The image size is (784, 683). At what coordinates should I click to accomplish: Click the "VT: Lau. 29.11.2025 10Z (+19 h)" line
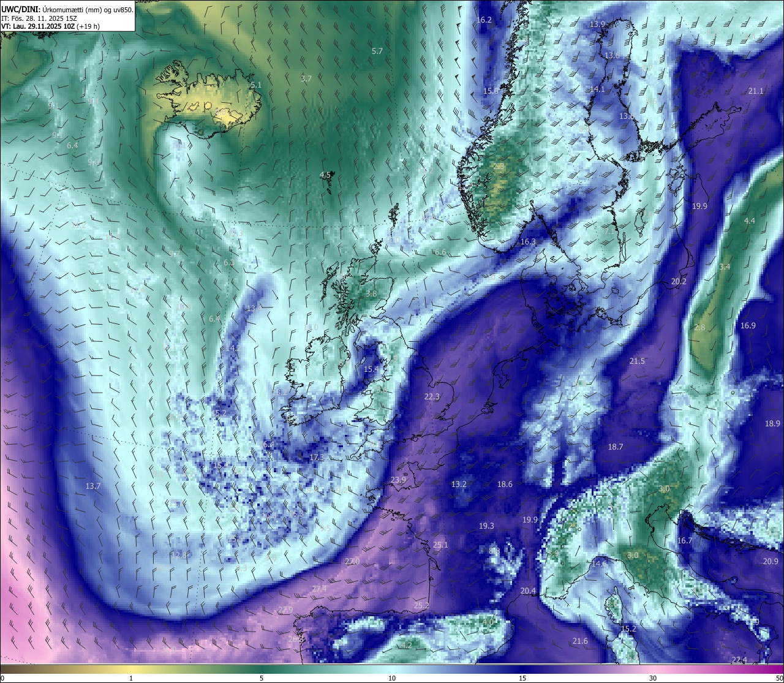click(x=51, y=26)
